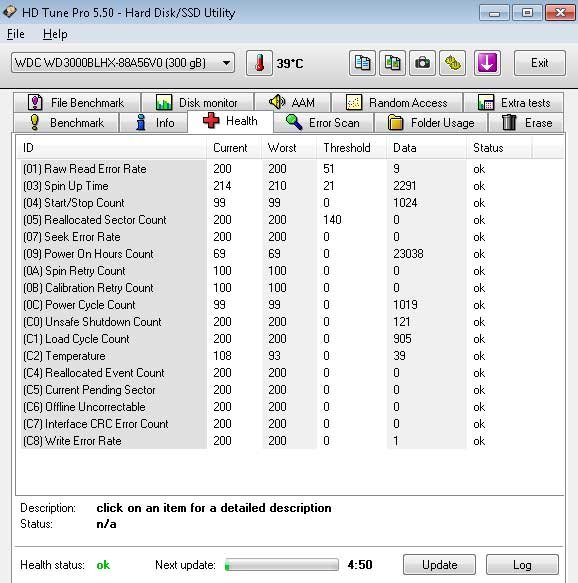Maximize the HD Tune Pro window
The height and width of the screenshot is (583, 578).
click(527, 13)
